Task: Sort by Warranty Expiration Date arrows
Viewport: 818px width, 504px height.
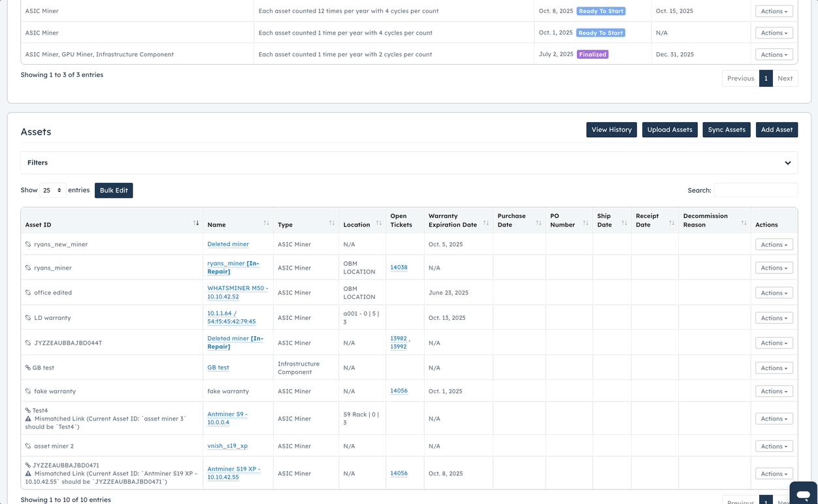Action: point(486,223)
